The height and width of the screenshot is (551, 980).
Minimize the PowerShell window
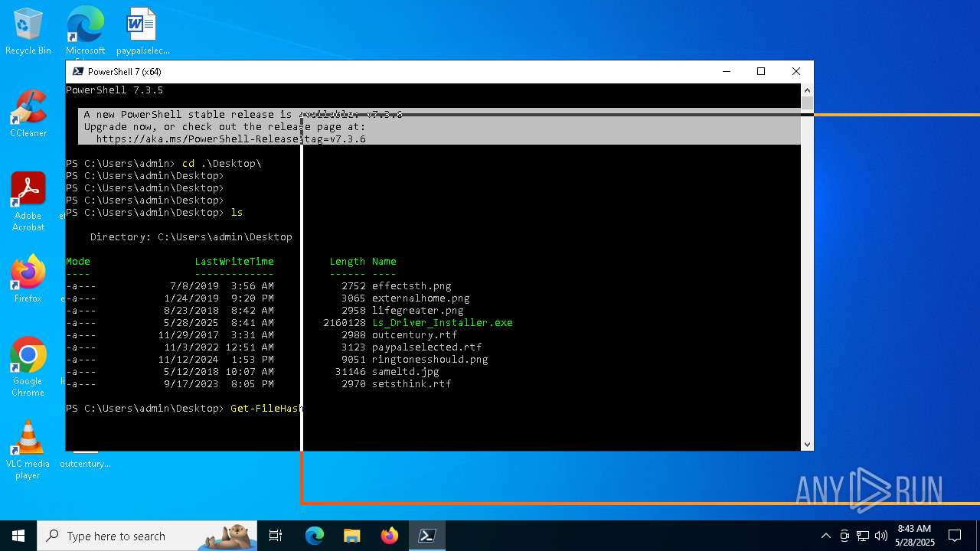[x=726, y=71]
